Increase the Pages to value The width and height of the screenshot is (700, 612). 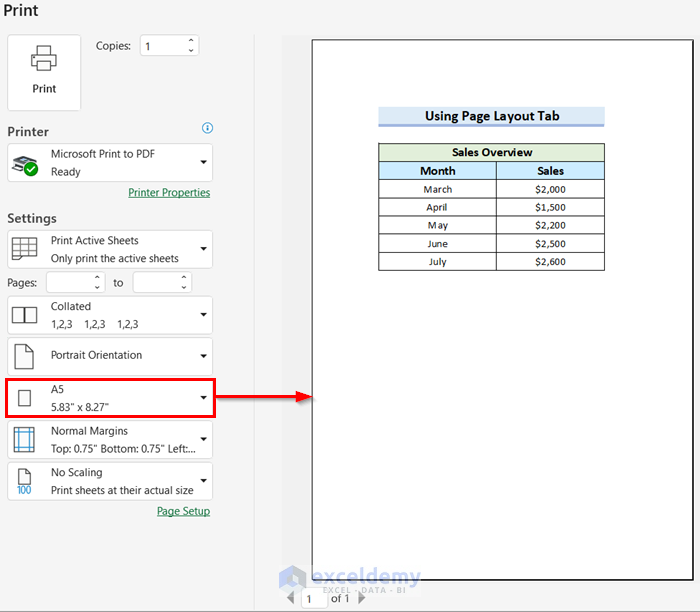point(184,277)
